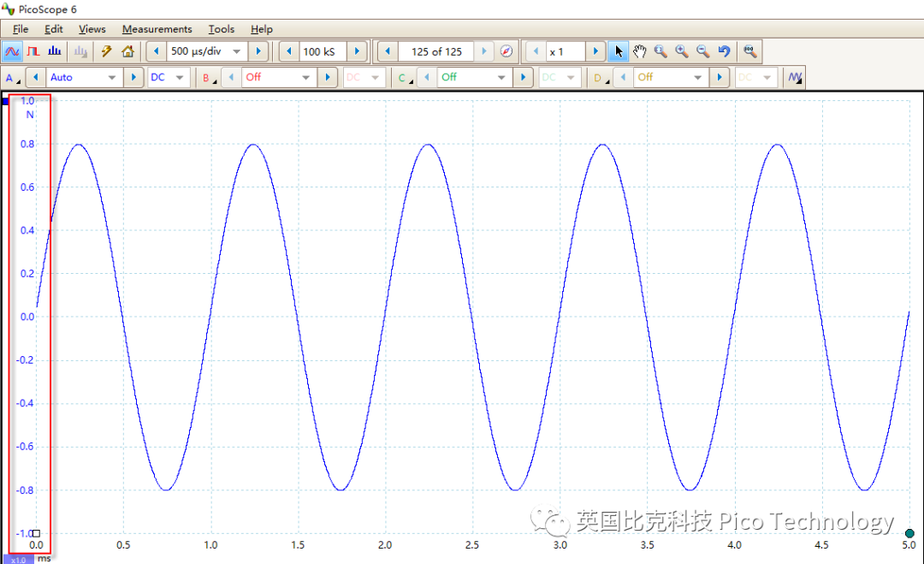The height and width of the screenshot is (564, 924).
Task: Open the Tools menu
Action: pos(221,29)
